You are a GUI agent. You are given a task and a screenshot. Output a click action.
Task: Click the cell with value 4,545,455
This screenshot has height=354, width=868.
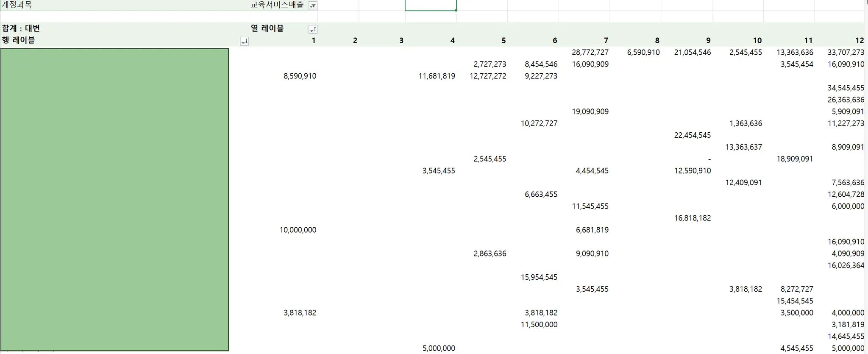coord(797,348)
